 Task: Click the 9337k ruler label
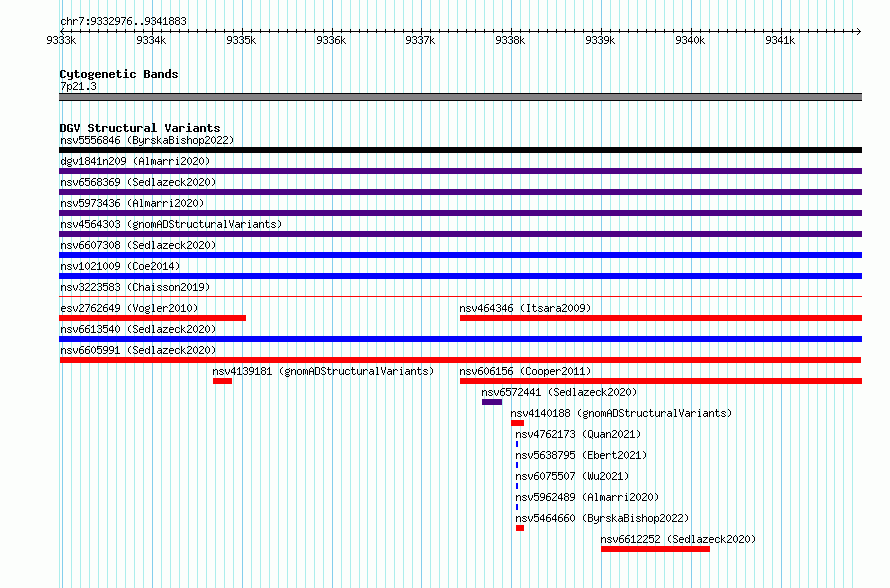[x=420, y=40]
